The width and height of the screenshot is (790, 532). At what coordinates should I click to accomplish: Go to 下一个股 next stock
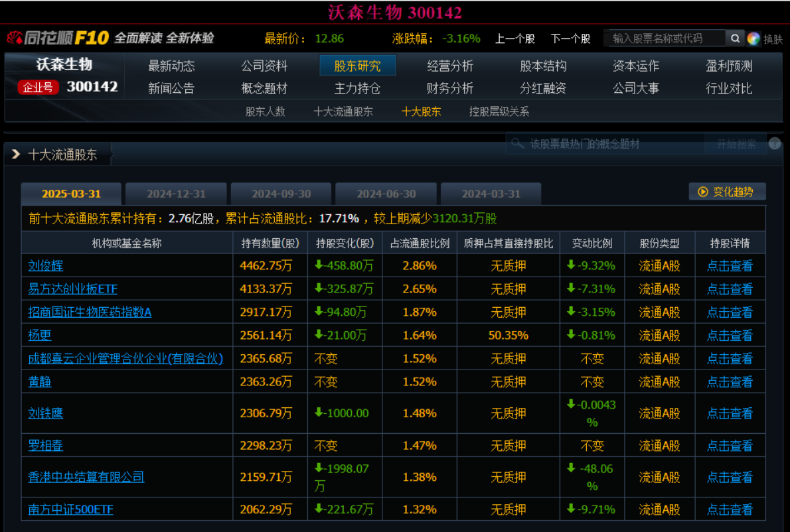pos(570,38)
